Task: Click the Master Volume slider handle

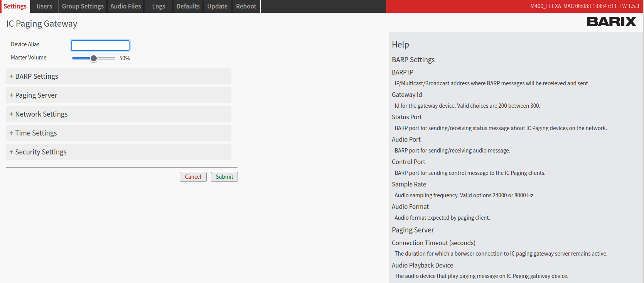Action: 94,58
